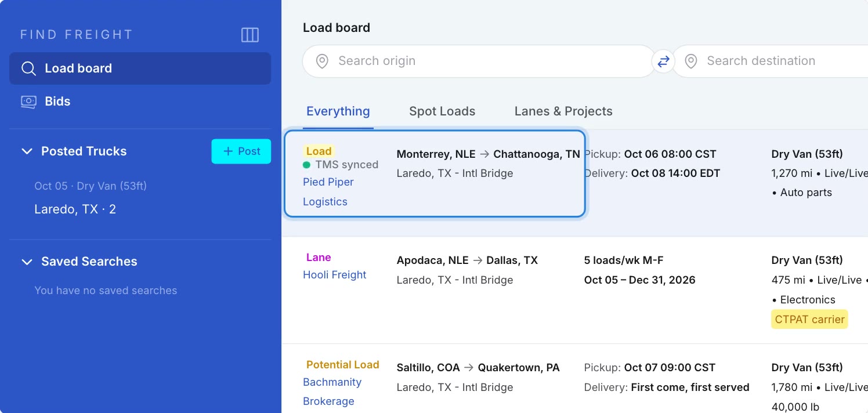Screen dimensions: 868x413
Task: Select Monterrey, NLE → Chattanooga, TN route
Action: tap(489, 154)
